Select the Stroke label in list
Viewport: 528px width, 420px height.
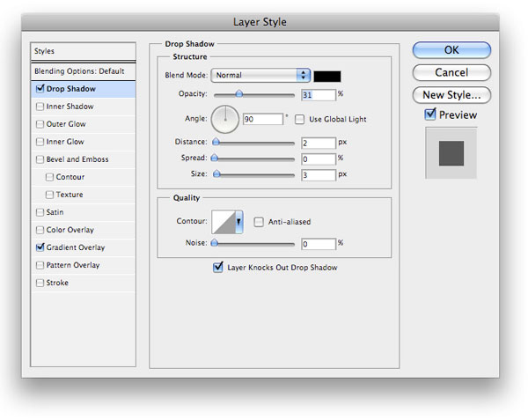point(57,283)
